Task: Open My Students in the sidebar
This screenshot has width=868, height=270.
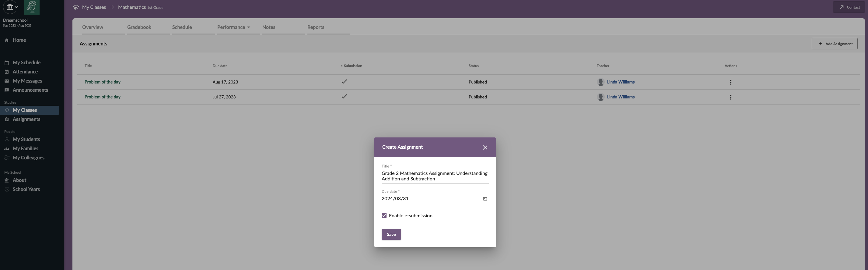Action: click(x=26, y=139)
